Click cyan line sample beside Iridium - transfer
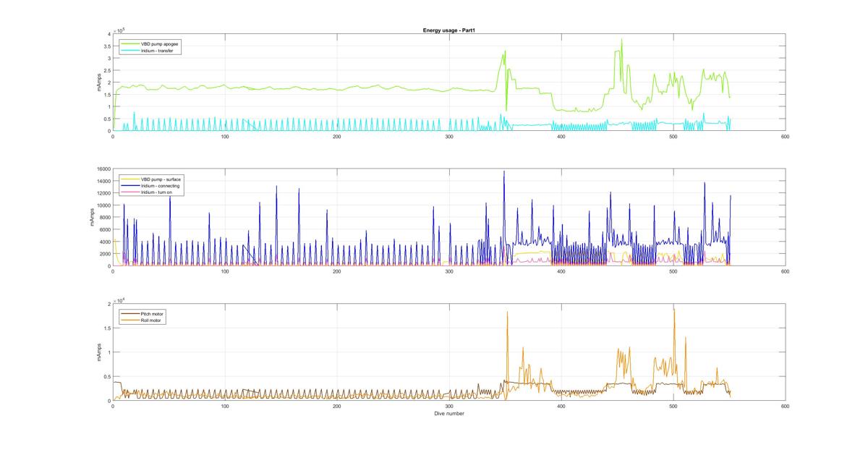 point(130,51)
